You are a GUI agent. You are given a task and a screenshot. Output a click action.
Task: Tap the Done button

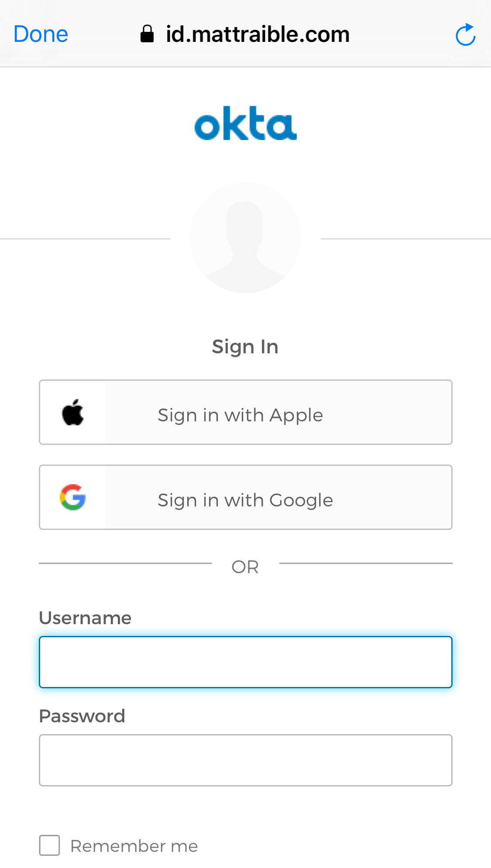click(41, 34)
